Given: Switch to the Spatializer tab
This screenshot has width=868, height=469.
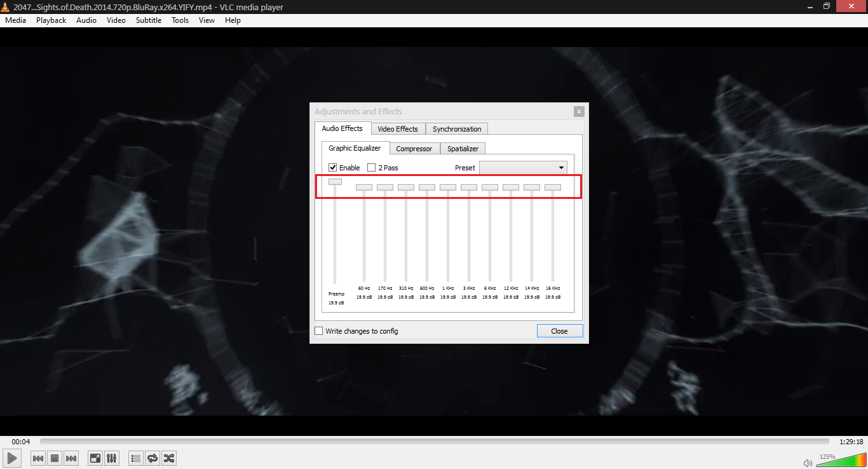Looking at the screenshot, I should click(x=463, y=148).
